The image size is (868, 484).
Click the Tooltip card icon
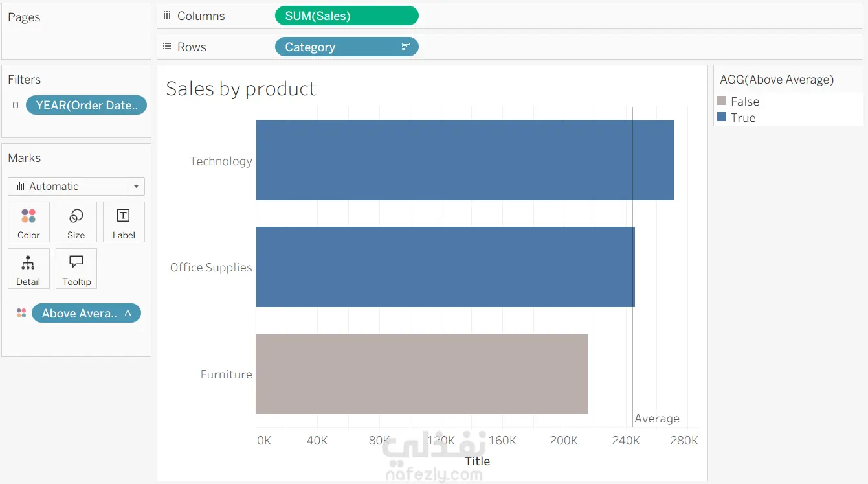click(76, 262)
